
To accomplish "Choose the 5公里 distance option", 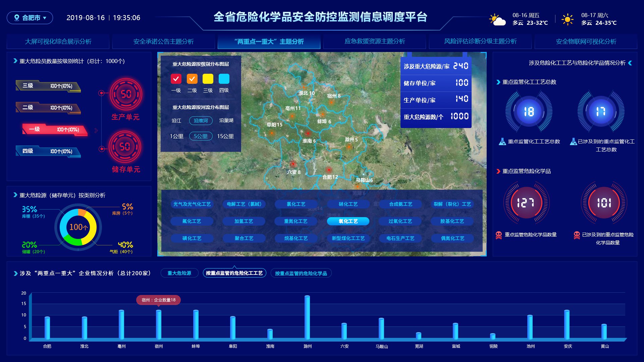I will pyautogui.click(x=201, y=136).
